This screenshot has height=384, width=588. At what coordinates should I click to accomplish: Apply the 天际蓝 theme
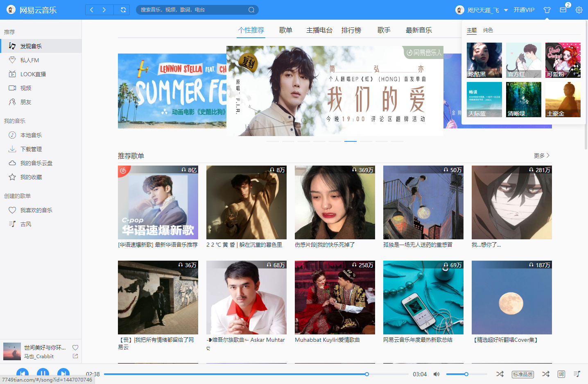[484, 100]
